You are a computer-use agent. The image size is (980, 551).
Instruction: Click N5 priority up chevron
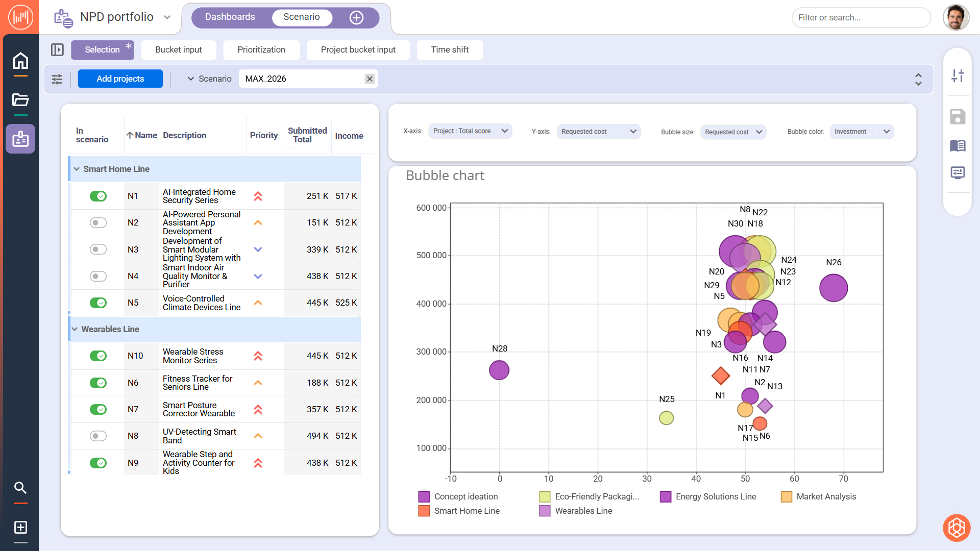258,303
